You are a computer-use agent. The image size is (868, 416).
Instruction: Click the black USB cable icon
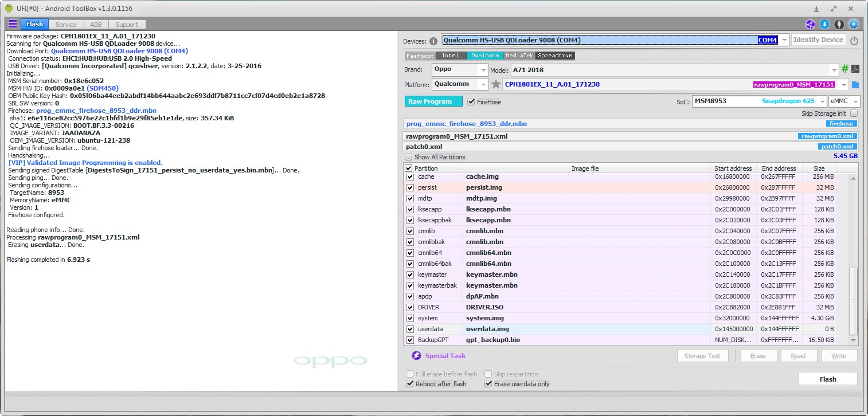(839, 24)
